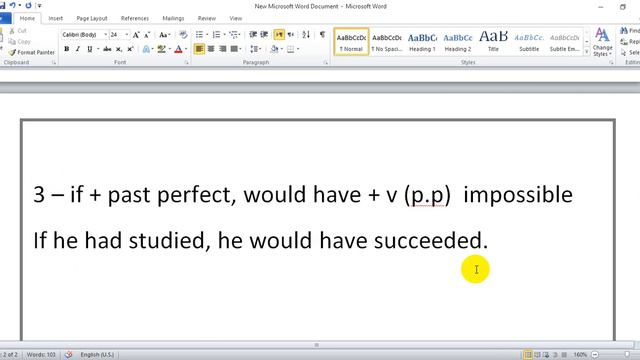This screenshot has height=360, width=640.
Task: Click the Shading paint bucket icon
Action: 275,49
